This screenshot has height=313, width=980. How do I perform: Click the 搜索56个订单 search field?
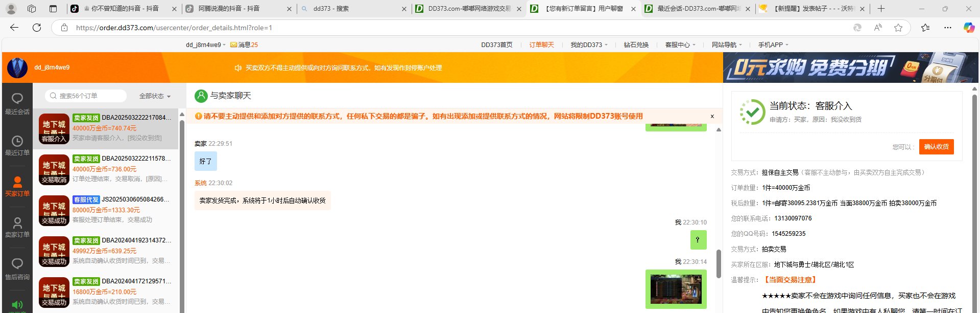click(x=86, y=96)
